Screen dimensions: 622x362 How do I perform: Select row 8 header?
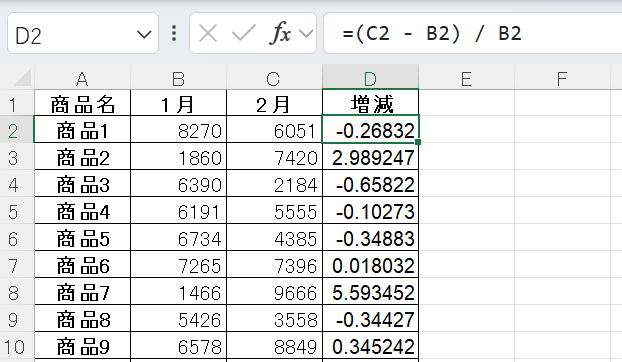click(17, 291)
